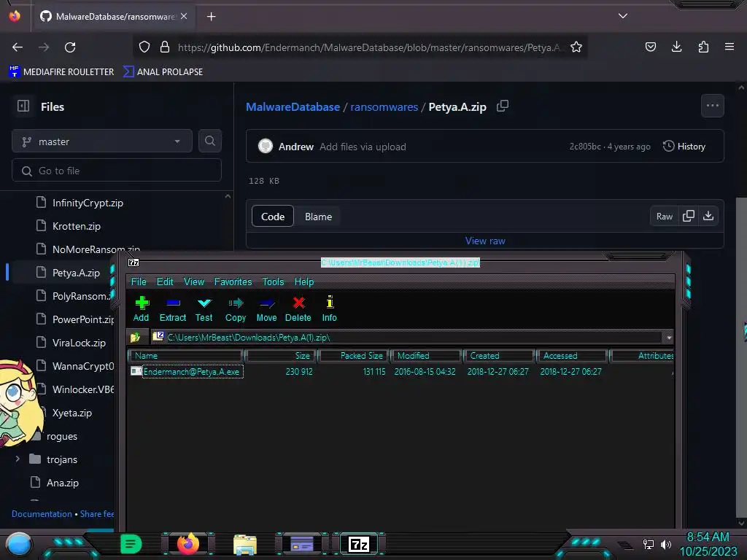Copy raw file contents on GitHub
747x560 pixels.
(x=689, y=216)
